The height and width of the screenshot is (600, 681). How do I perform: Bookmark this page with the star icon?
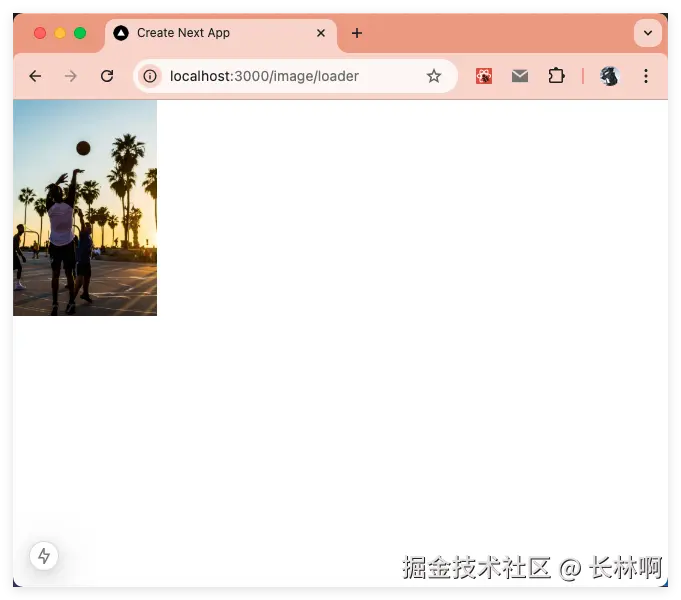coord(433,76)
